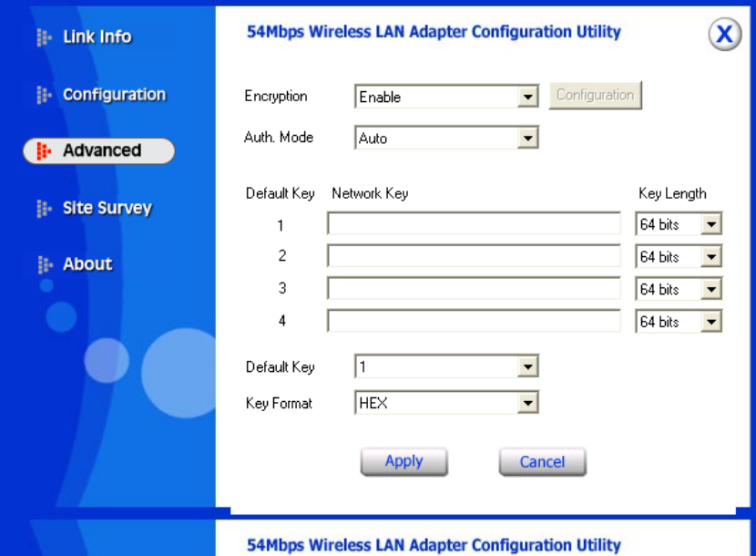
Task: Click the Network Key column label
Action: point(370,193)
